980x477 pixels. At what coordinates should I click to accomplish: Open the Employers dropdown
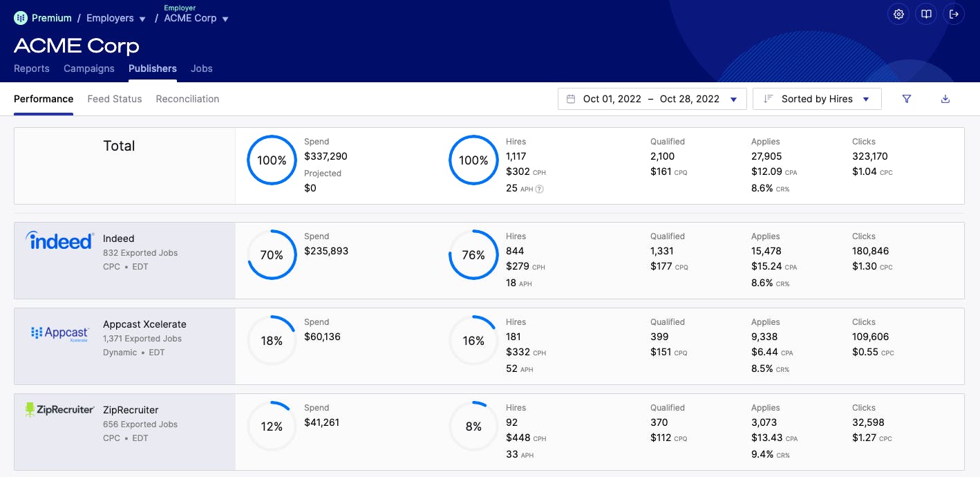(x=115, y=18)
